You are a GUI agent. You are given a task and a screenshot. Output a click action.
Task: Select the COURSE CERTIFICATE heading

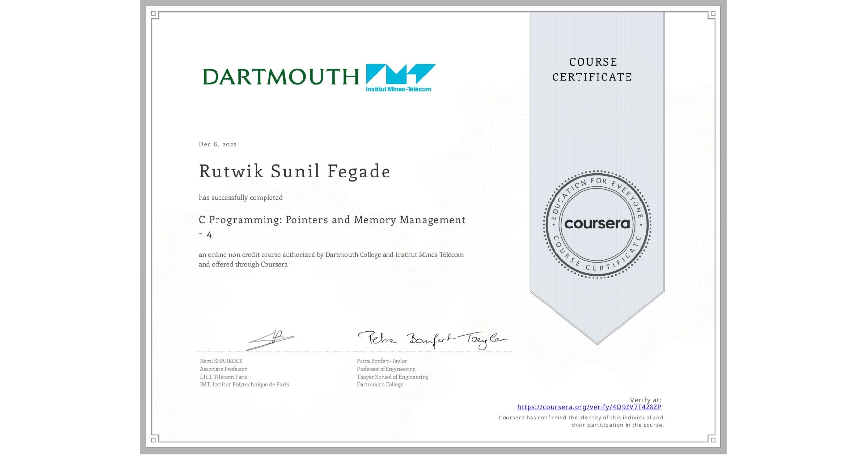(x=594, y=69)
